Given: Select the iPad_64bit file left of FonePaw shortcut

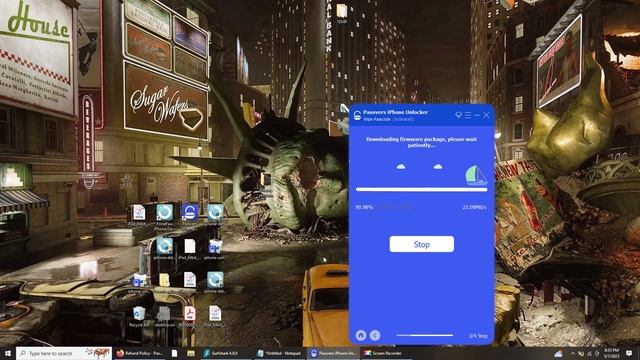Looking at the screenshot, I should pyautogui.click(x=139, y=216).
